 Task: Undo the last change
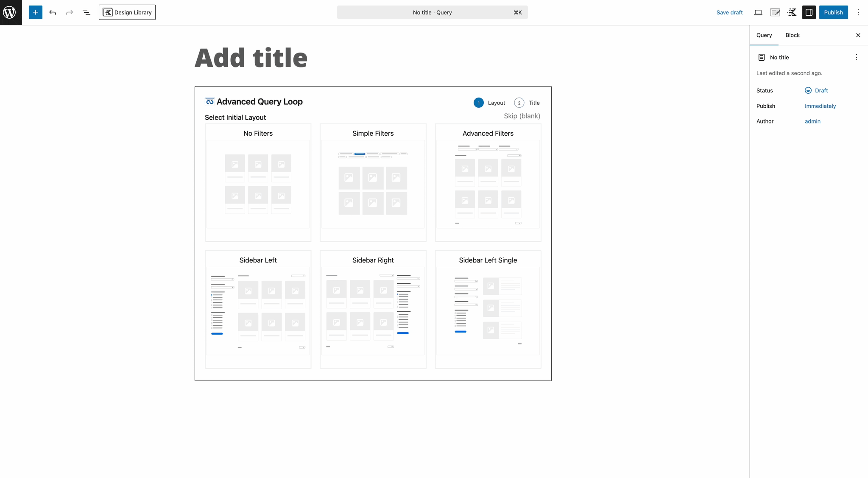click(x=53, y=12)
